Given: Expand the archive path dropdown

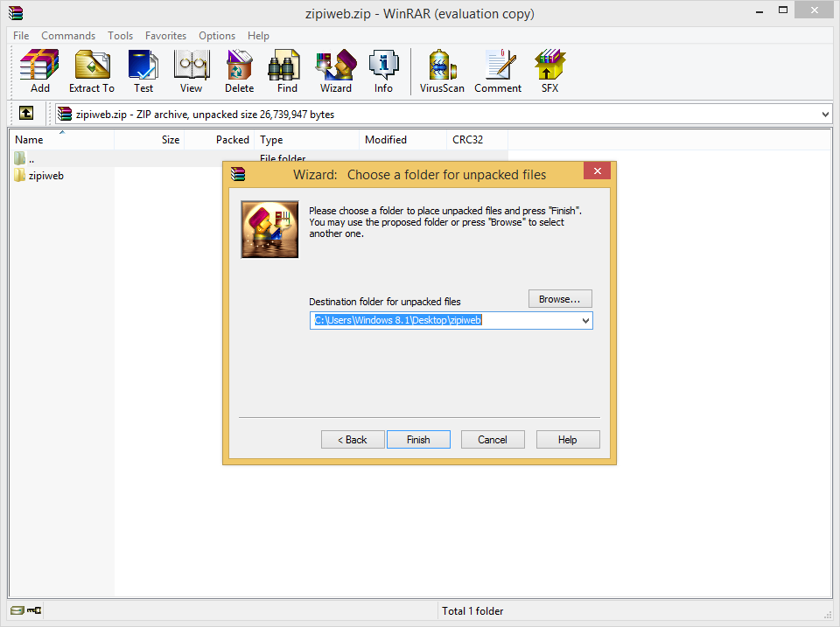Looking at the screenshot, I should tap(825, 114).
